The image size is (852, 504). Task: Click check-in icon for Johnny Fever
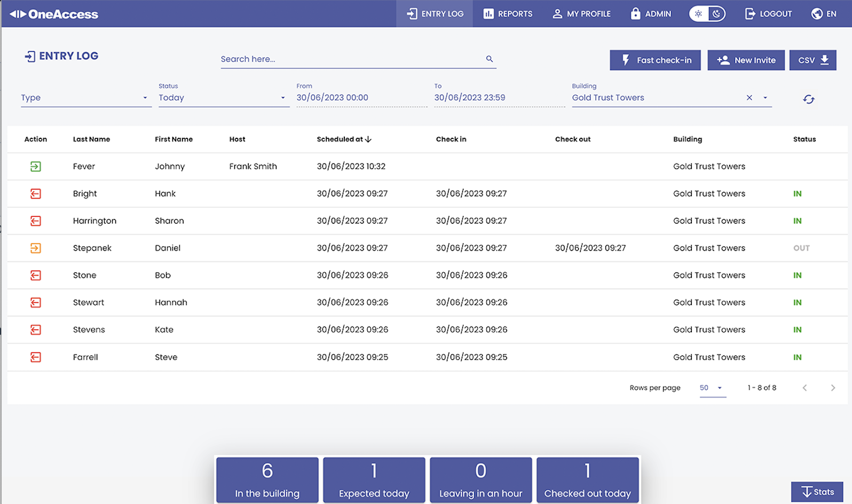[x=35, y=167]
